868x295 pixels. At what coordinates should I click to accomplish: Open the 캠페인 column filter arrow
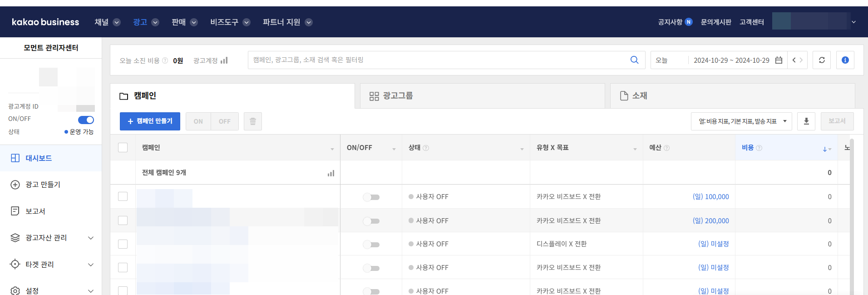coord(332,149)
